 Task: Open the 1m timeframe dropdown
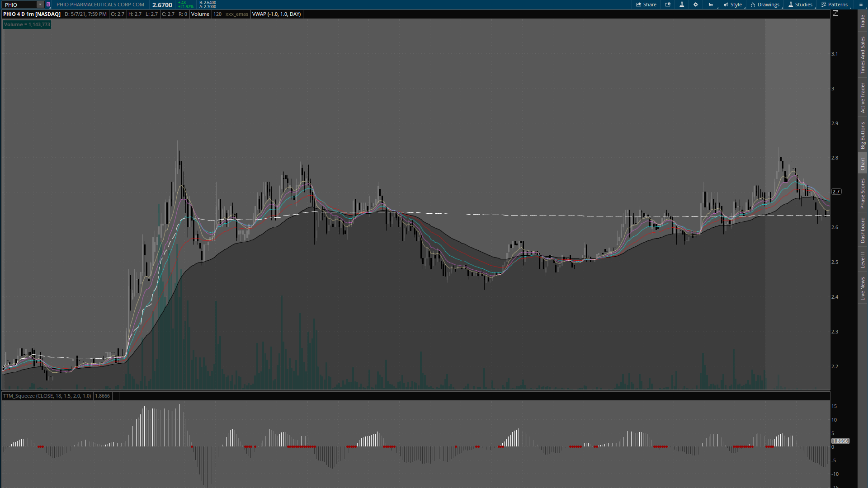click(x=711, y=5)
